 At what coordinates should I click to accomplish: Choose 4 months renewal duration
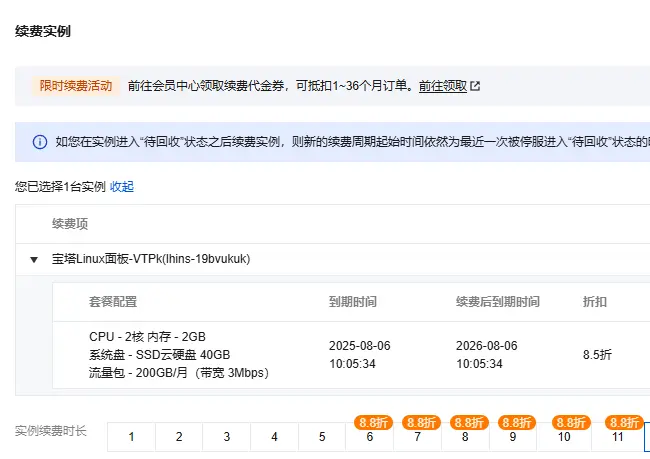(274, 437)
